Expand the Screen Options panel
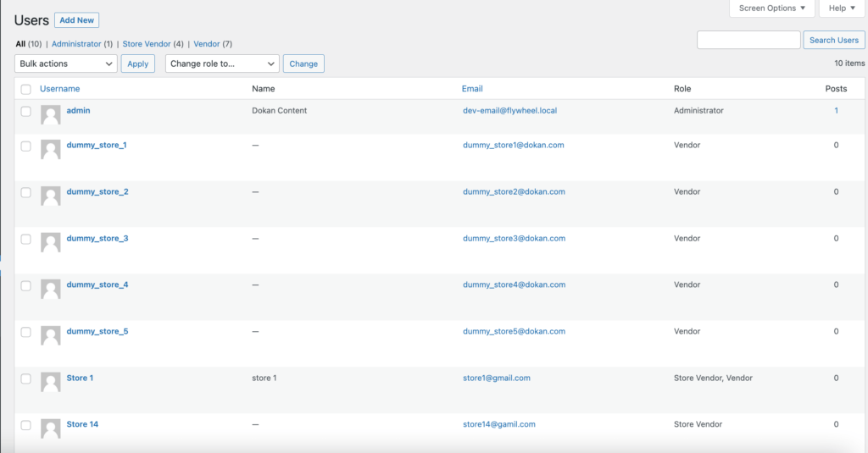Viewport: 868px width, 453px height. point(771,8)
